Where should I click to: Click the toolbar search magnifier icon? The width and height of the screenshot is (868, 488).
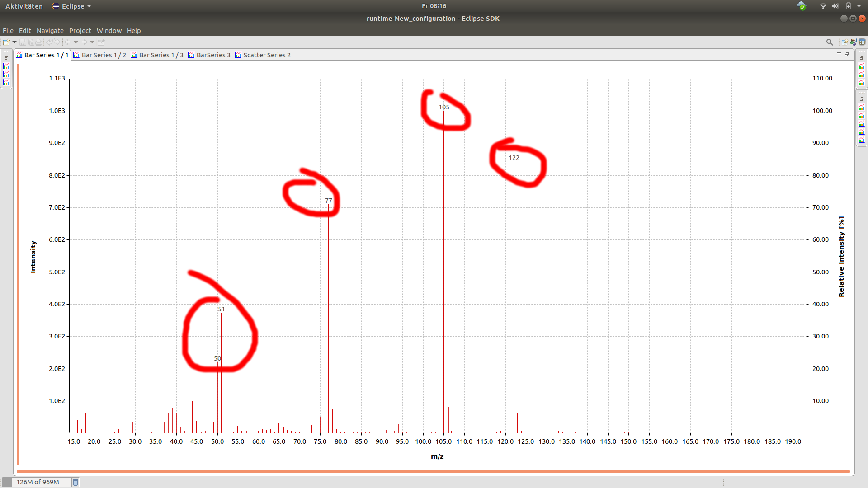coord(830,42)
